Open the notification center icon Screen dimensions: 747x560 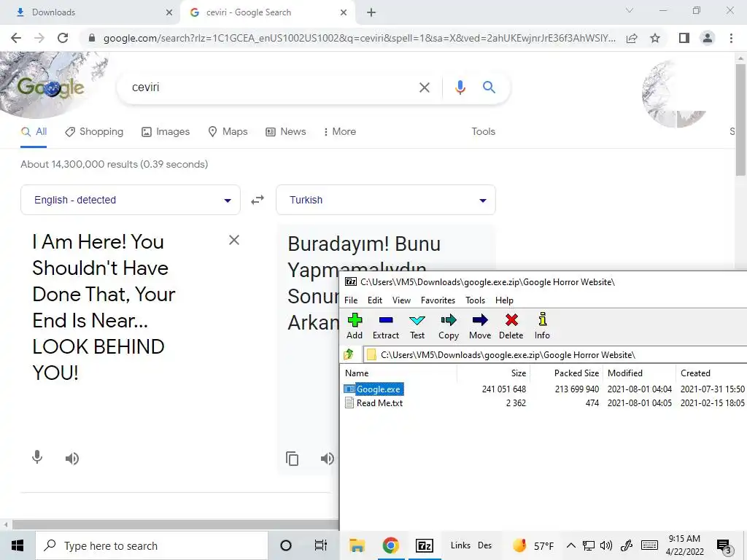point(724,546)
